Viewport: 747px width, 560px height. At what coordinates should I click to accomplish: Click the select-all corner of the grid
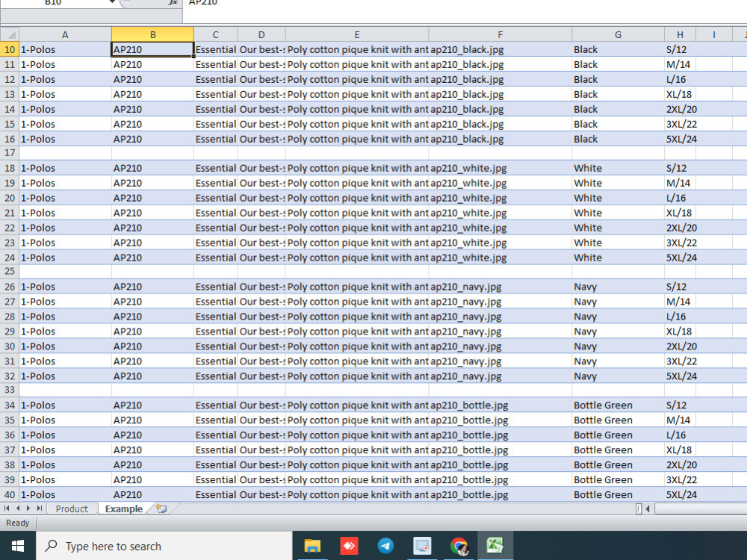pyautogui.click(x=10, y=35)
